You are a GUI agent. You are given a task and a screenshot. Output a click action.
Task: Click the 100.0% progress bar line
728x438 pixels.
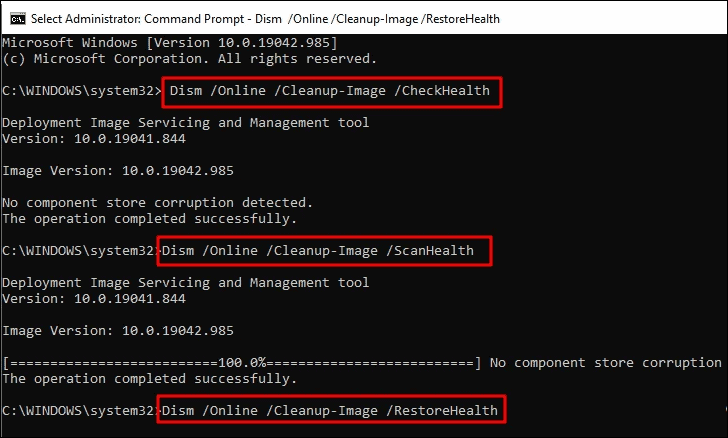pyautogui.click(x=241, y=363)
